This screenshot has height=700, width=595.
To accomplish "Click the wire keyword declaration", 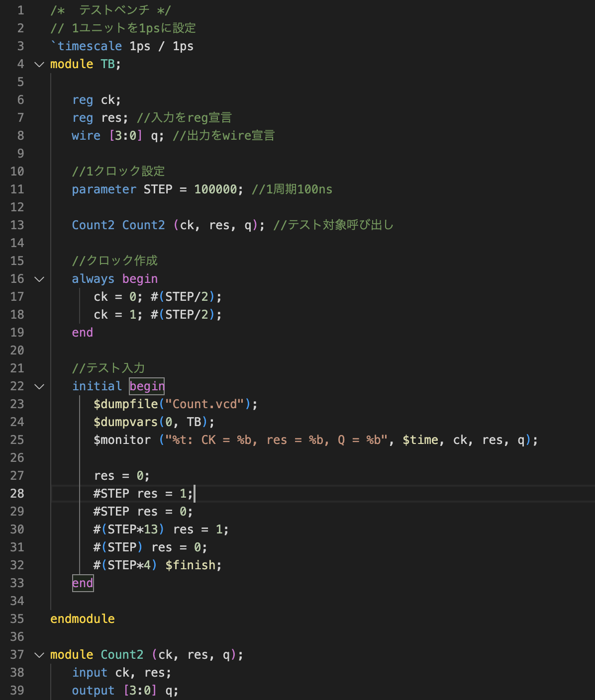I will (x=86, y=136).
